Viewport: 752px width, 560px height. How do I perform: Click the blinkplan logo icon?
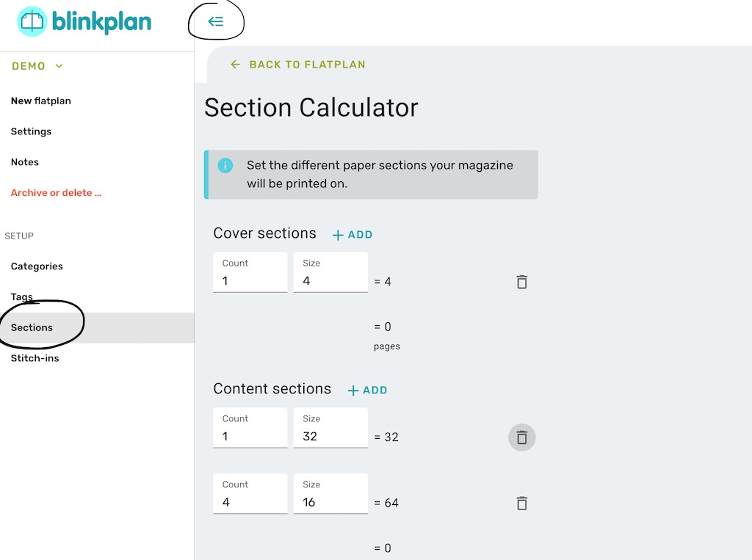[x=31, y=23]
